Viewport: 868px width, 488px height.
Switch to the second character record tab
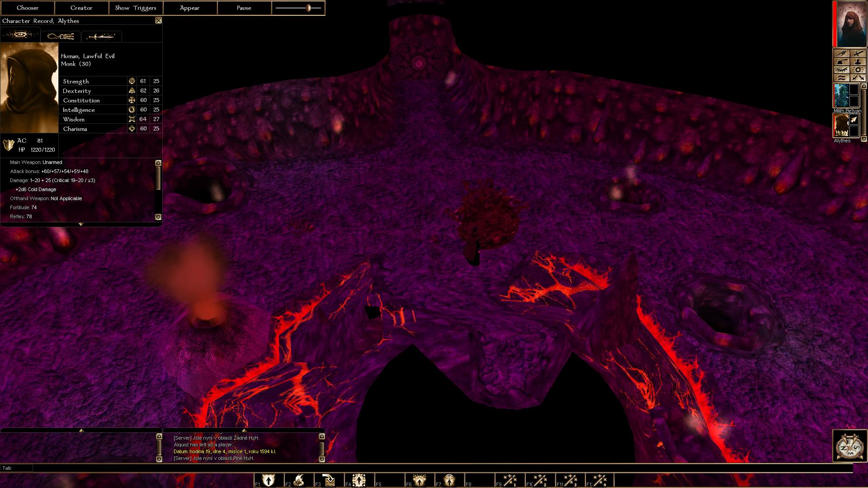coord(61,36)
